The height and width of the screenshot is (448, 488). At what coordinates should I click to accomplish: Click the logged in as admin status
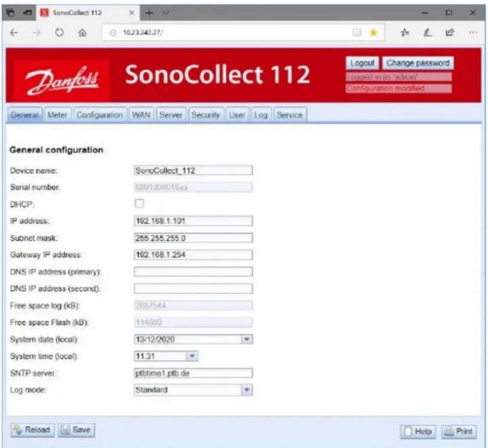coord(399,77)
